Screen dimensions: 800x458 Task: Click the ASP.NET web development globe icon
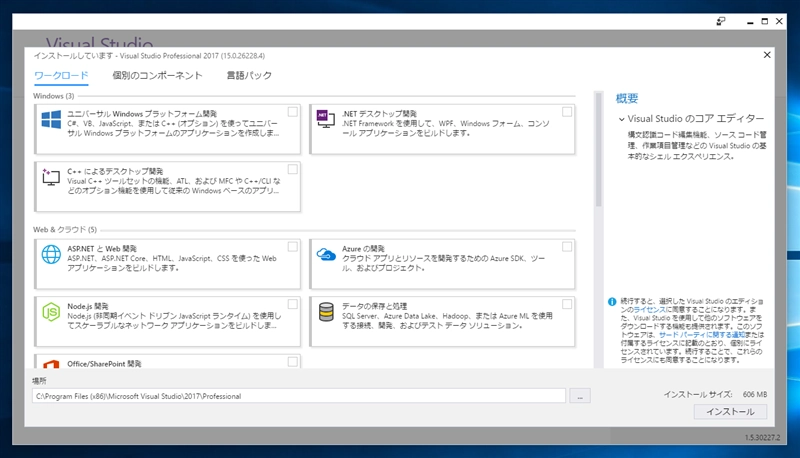[x=51, y=254]
